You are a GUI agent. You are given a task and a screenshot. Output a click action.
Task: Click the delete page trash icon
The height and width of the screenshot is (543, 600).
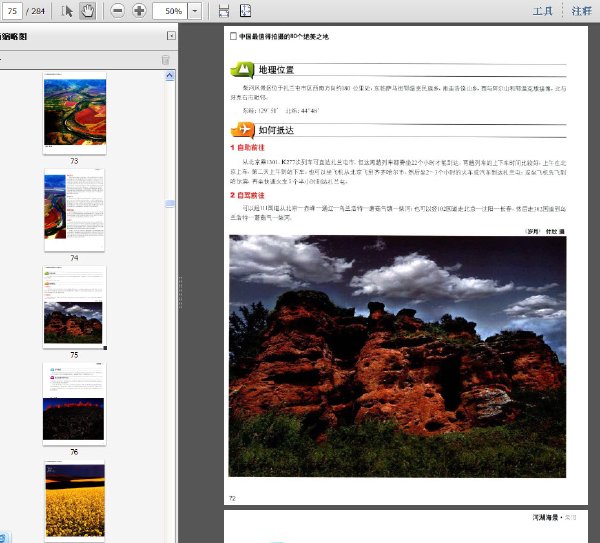(165, 60)
